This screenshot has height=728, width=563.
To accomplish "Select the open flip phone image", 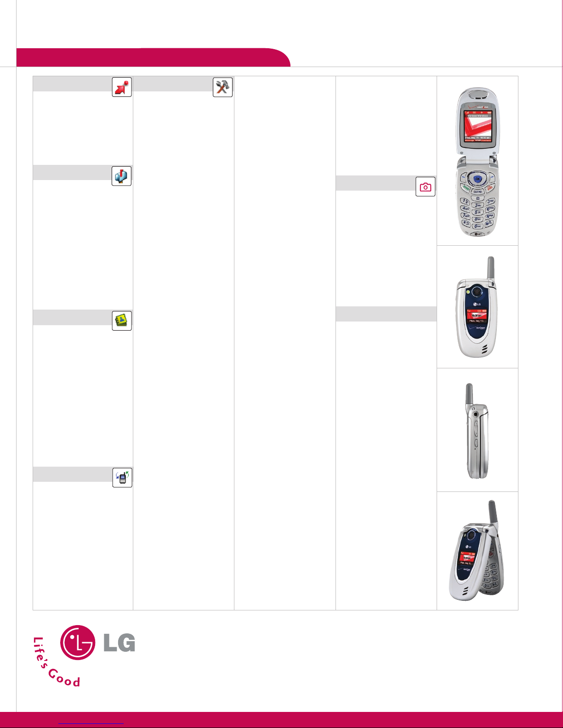I will [x=478, y=162].
